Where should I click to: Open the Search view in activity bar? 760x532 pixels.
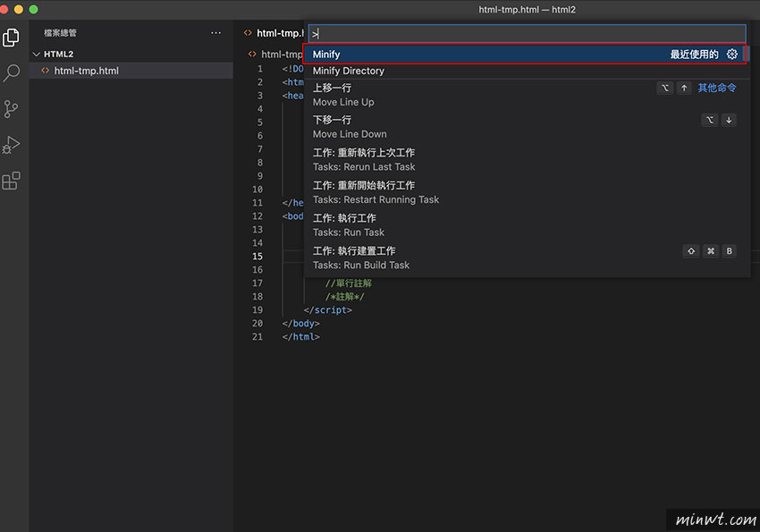(11, 73)
